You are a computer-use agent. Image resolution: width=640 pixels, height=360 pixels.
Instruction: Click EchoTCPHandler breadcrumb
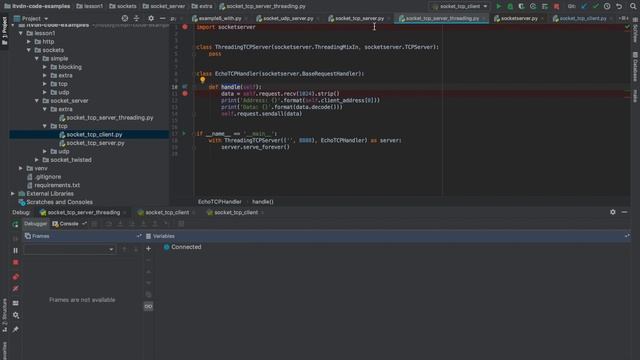pyautogui.click(x=220, y=202)
